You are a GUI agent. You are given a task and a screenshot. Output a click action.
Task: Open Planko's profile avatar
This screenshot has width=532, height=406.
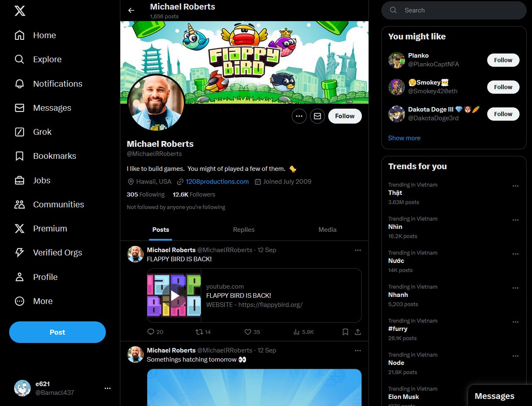[396, 60]
